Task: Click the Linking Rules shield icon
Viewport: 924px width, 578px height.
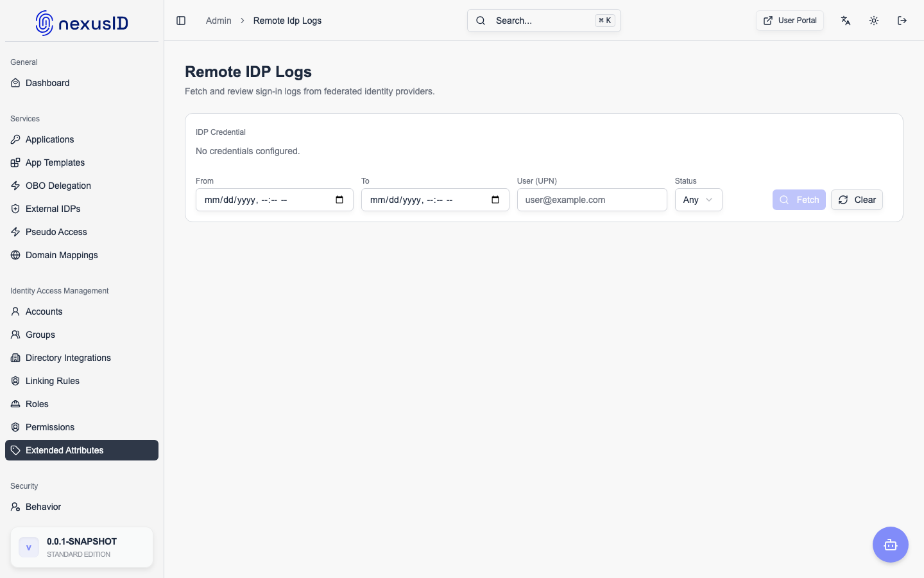Action: [x=15, y=381]
